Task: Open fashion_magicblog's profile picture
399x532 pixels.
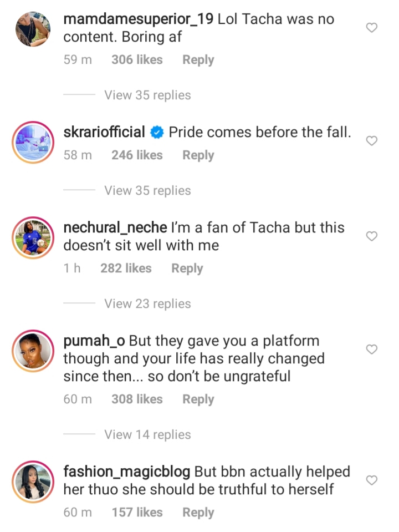Action: pos(32,481)
